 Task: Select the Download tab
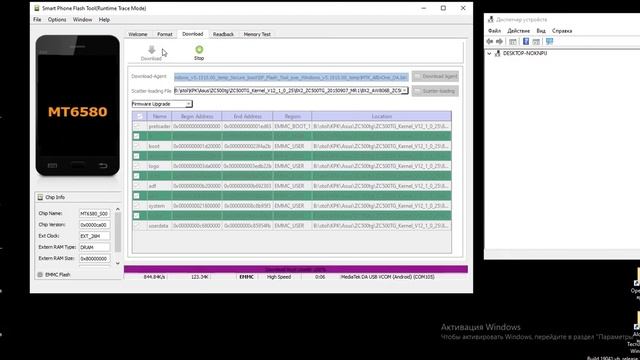[x=193, y=34]
